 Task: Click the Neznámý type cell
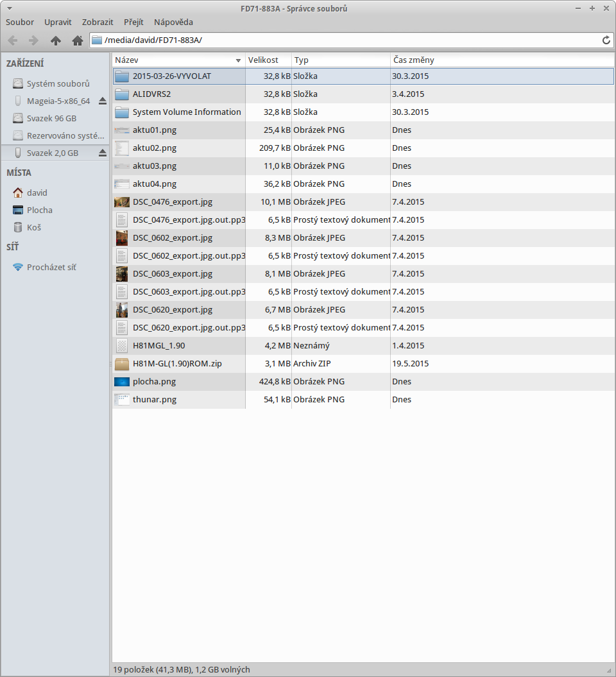click(311, 346)
